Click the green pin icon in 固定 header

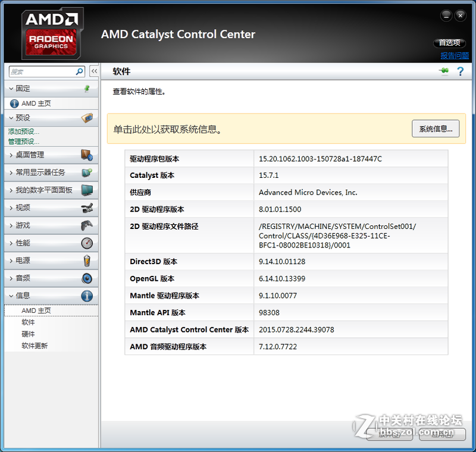point(87,89)
